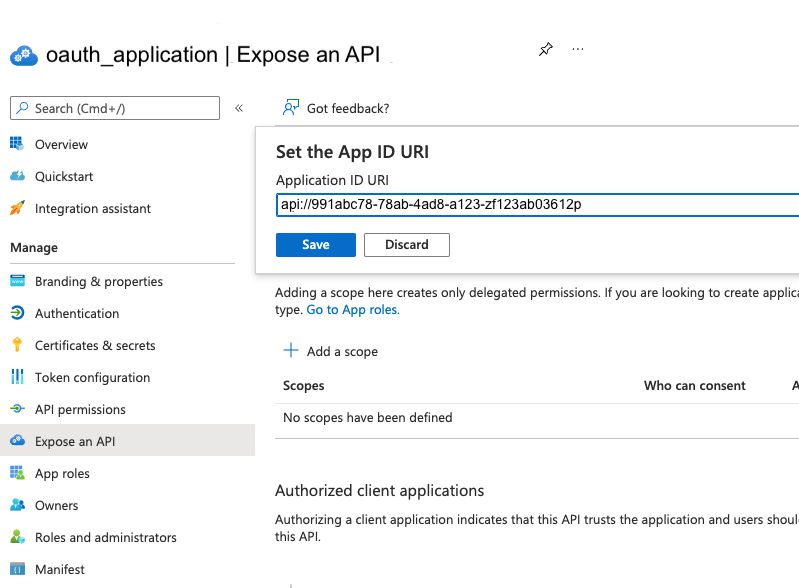Click the Quickstart cloud icon
This screenshot has width=799, height=588.
(17, 176)
